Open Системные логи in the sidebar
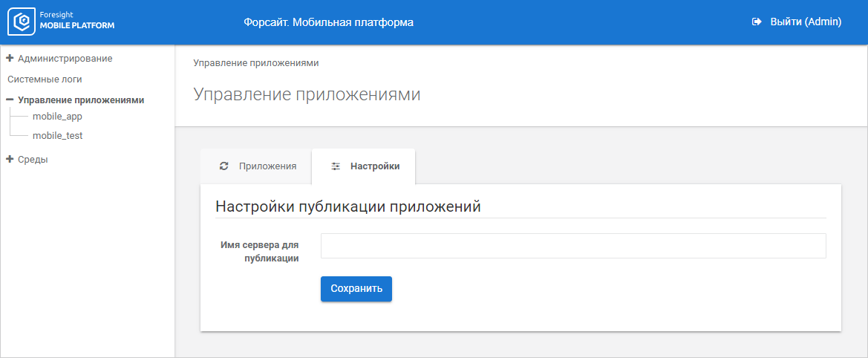The width and height of the screenshot is (868, 358). click(x=45, y=79)
